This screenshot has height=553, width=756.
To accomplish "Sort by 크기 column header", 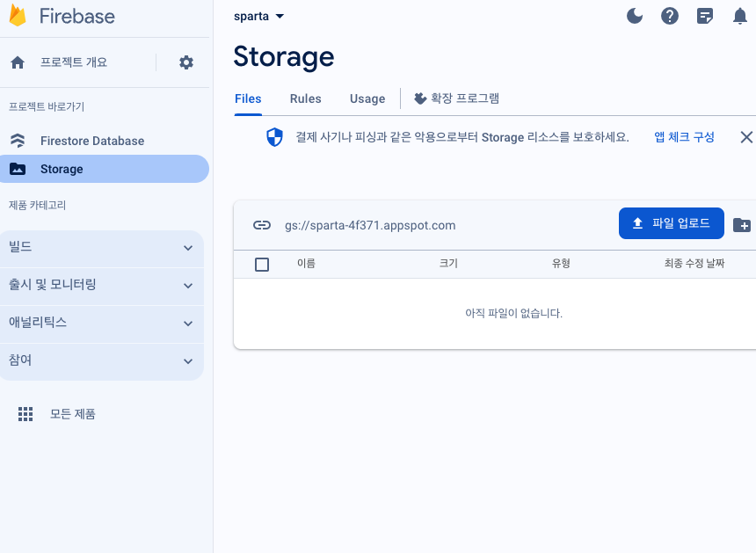I will click(x=448, y=263).
